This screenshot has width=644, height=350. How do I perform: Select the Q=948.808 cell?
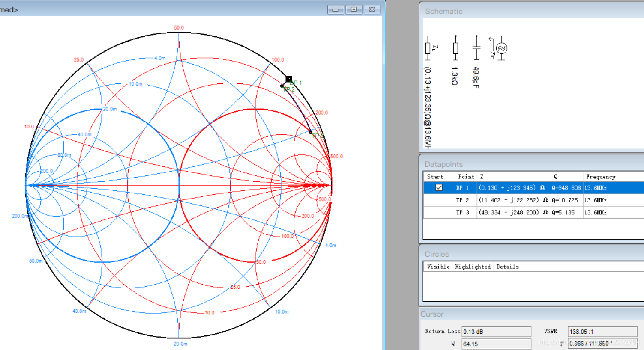click(567, 187)
